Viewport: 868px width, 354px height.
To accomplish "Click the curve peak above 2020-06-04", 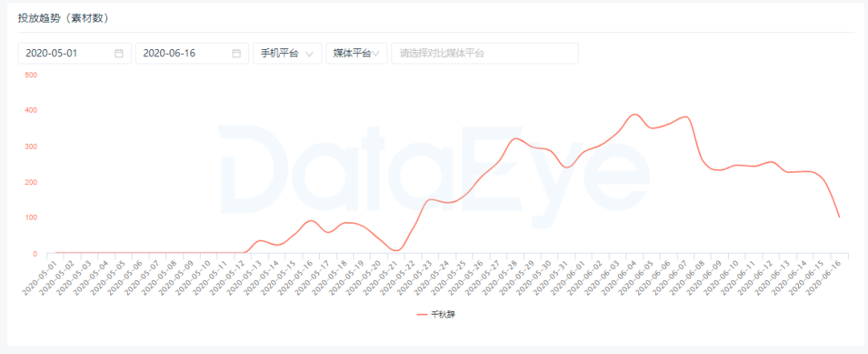I will point(635,114).
